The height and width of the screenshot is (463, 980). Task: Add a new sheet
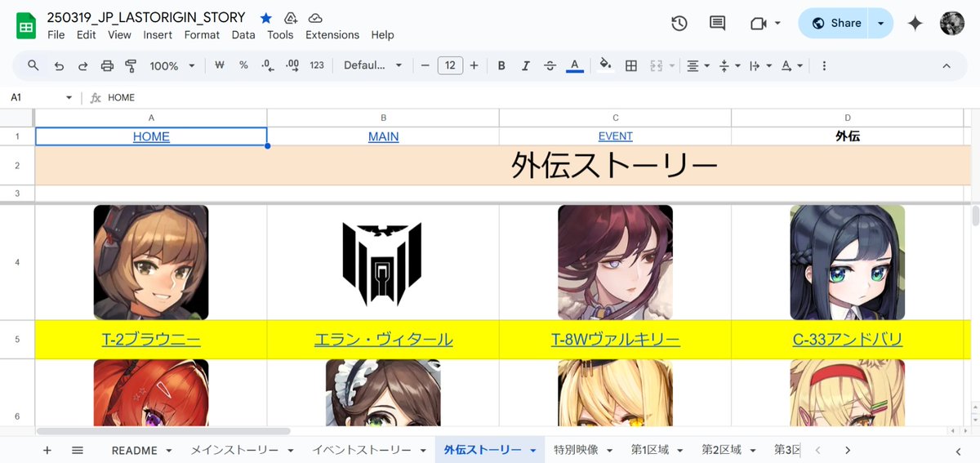click(x=47, y=450)
